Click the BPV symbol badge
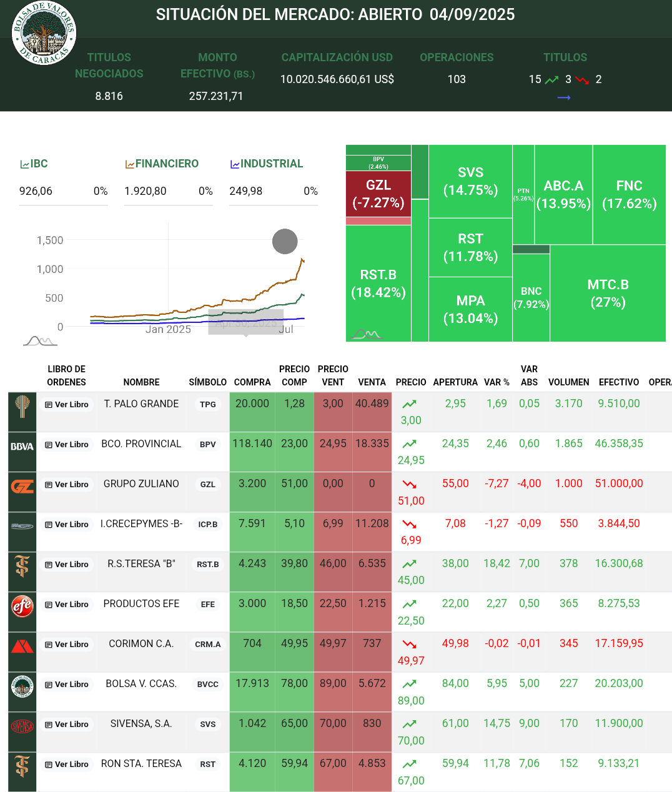 click(x=208, y=445)
